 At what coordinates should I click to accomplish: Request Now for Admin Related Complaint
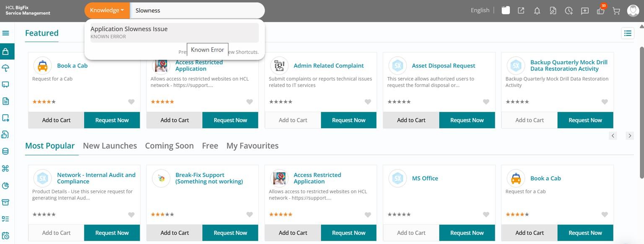pos(348,120)
